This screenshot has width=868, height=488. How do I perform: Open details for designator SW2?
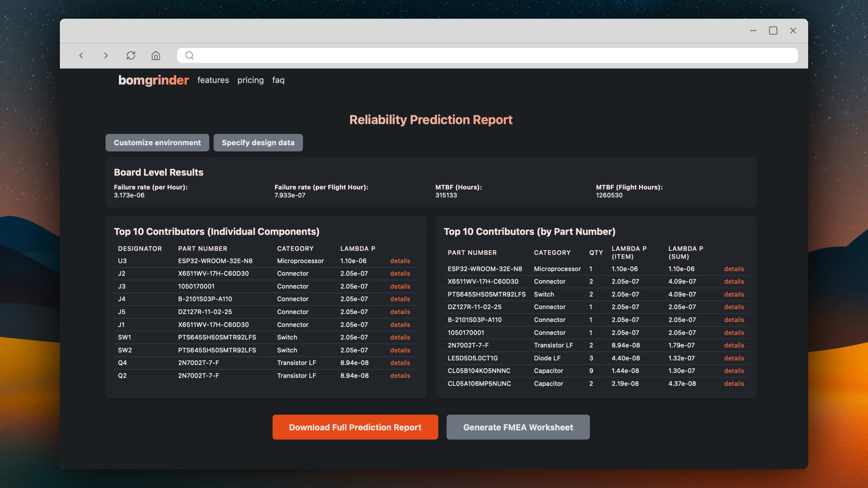pyautogui.click(x=400, y=350)
